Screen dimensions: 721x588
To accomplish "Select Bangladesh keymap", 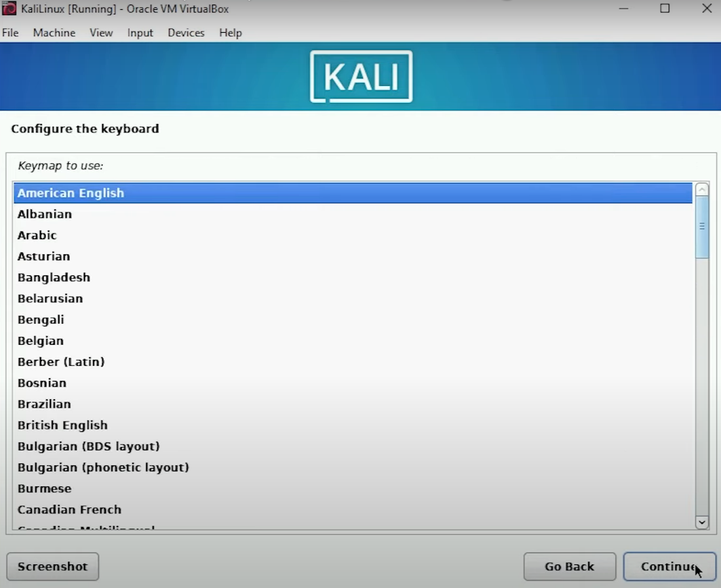I will click(x=353, y=278).
